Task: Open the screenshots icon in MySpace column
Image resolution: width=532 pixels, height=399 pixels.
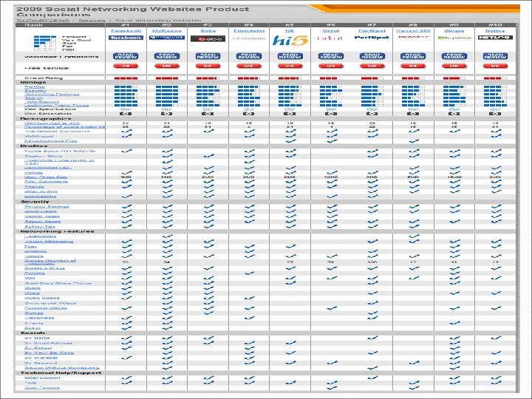Action: pyautogui.click(x=167, y=114)
